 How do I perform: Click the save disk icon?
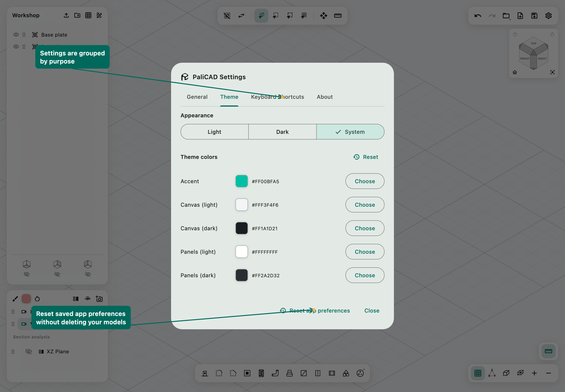click(534, 16)
